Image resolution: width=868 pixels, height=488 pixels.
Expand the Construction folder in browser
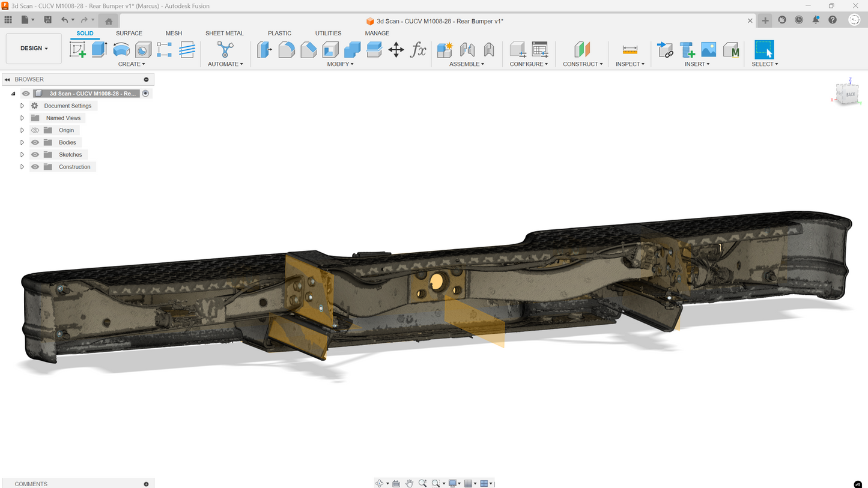22,167
